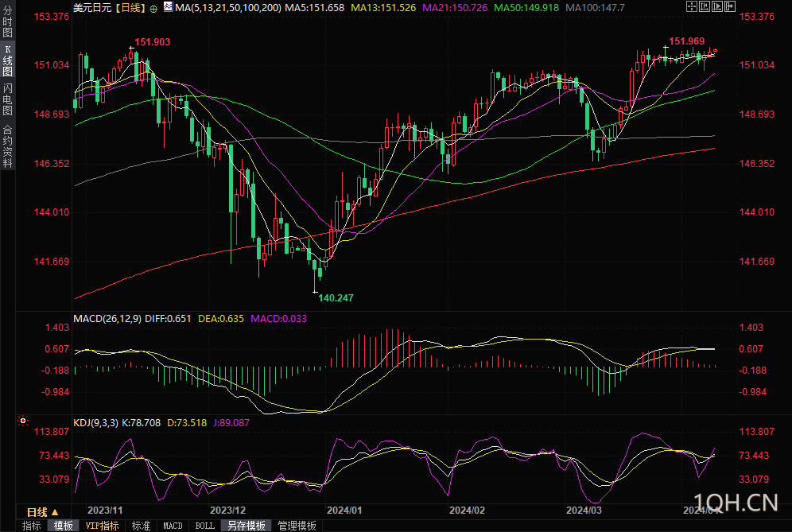Open the 【日线】 period selector in title
Viewport: 792px width, 532px height.
point(131,8)
